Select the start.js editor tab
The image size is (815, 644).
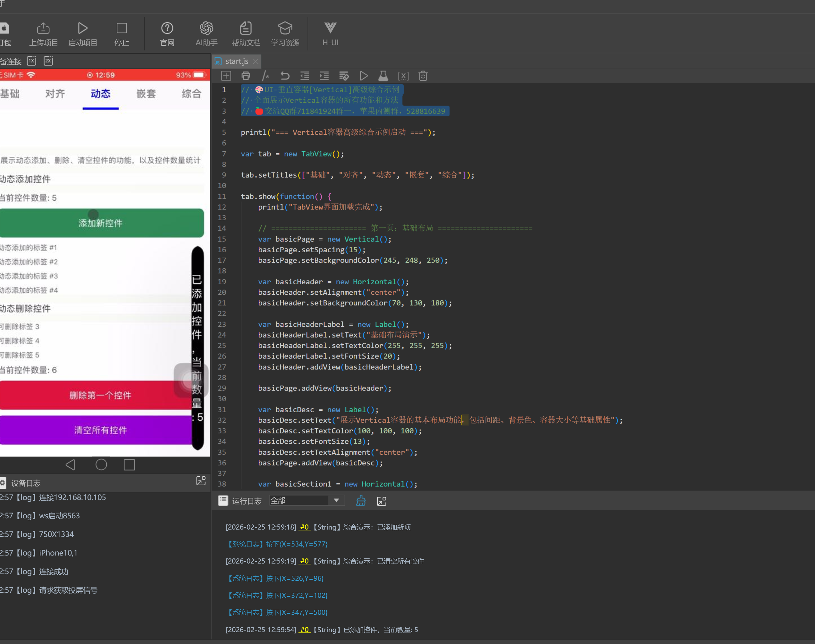click(x=236, y=61)
